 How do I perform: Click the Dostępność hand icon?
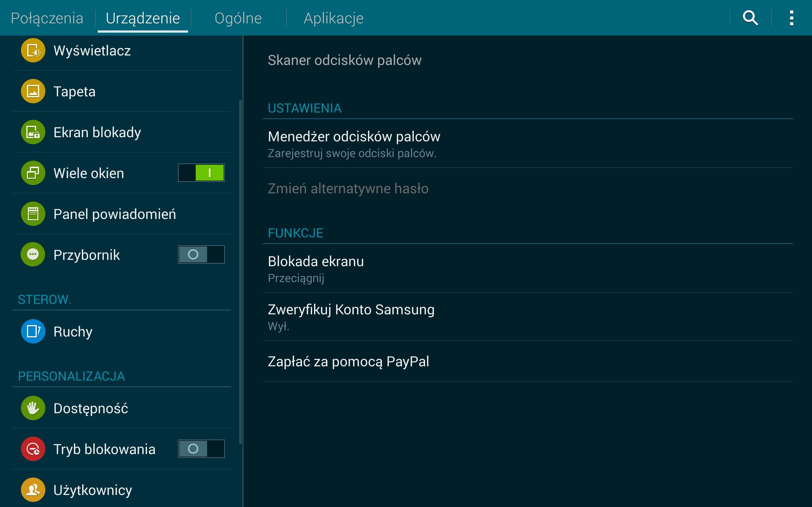click(x=33, y=408)
